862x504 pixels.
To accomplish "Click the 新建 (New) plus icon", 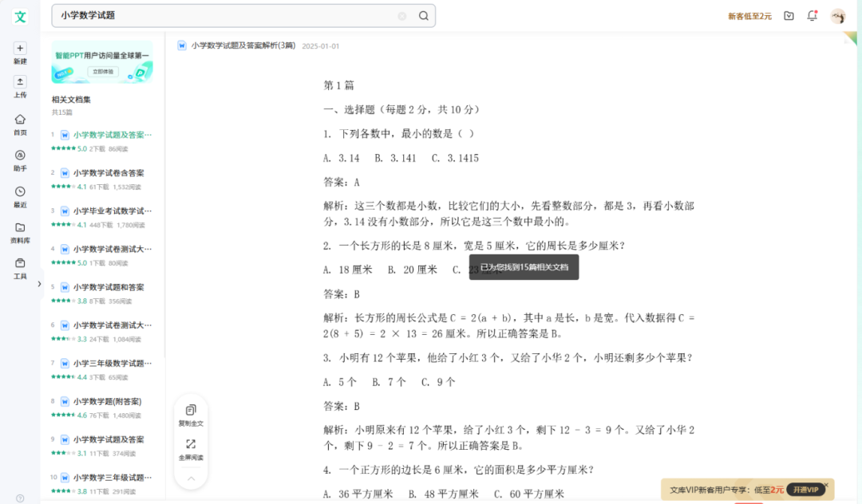I will tap(20, 49).
